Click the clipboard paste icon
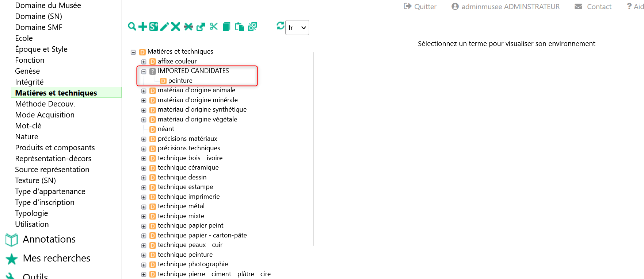 click(x=240, y=27)
